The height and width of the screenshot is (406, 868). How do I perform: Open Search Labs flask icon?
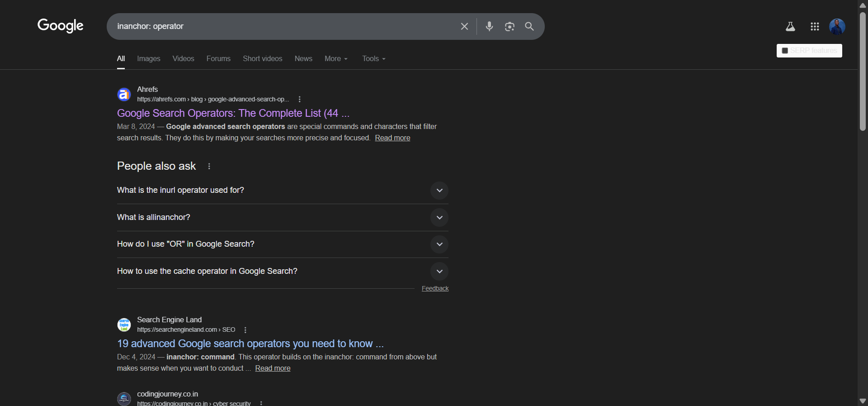(790, 27)
